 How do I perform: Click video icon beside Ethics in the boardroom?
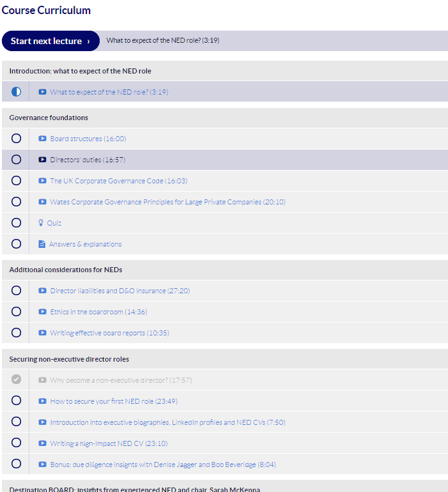coord(42,312)
